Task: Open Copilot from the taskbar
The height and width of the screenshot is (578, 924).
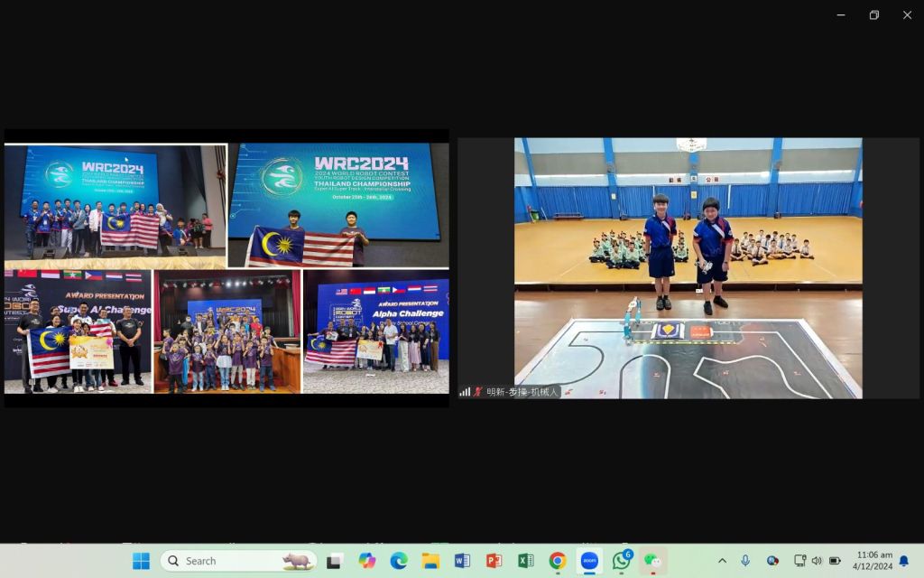Action: click(366, 561)
